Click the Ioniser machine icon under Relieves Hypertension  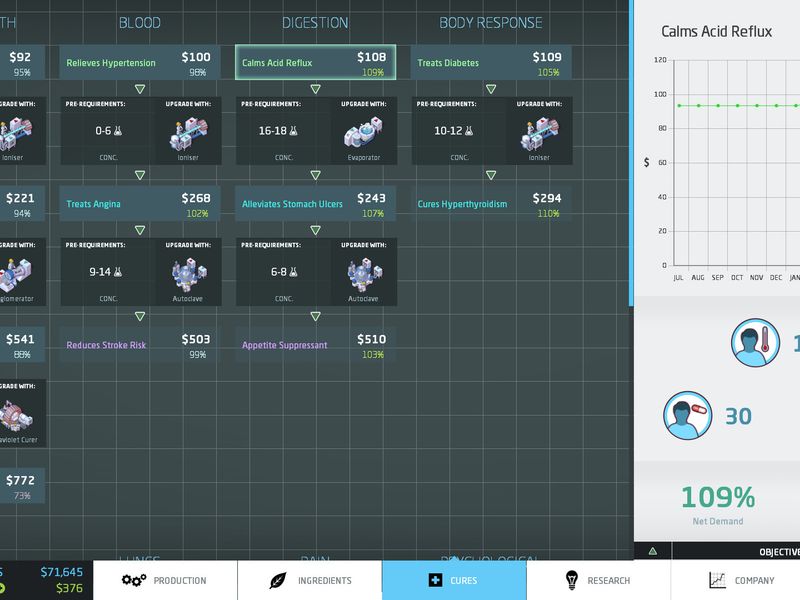(x=188, y=134)
